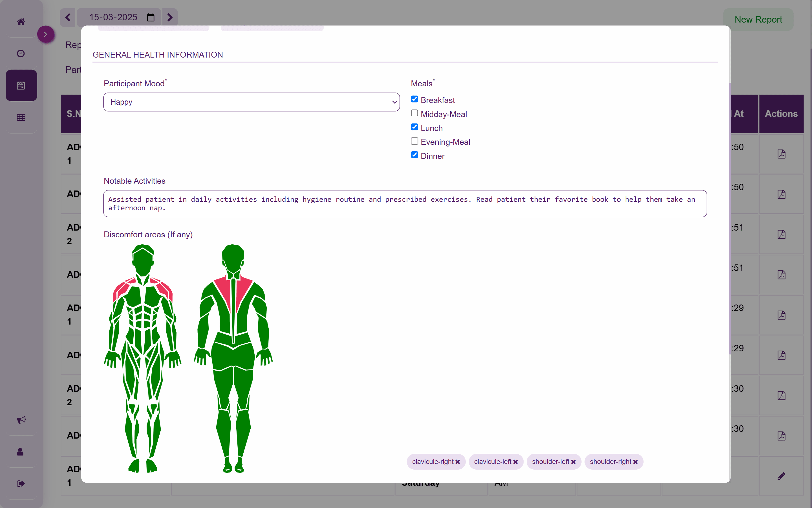The height and width of the screenshot is (508, 812).
Task: Remove the clavicule-right tag
Action: (458, 462)
